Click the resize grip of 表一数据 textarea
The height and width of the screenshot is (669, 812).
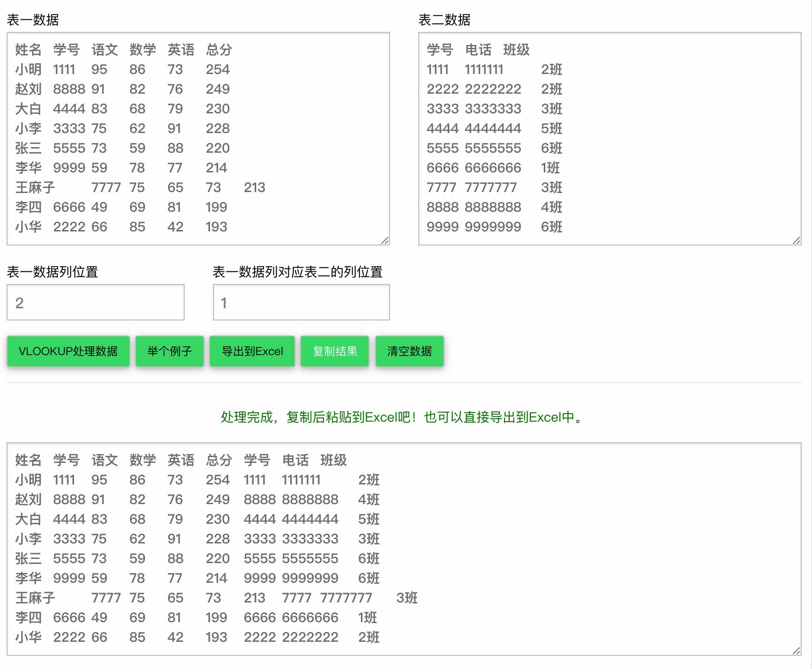coord(385,240)
